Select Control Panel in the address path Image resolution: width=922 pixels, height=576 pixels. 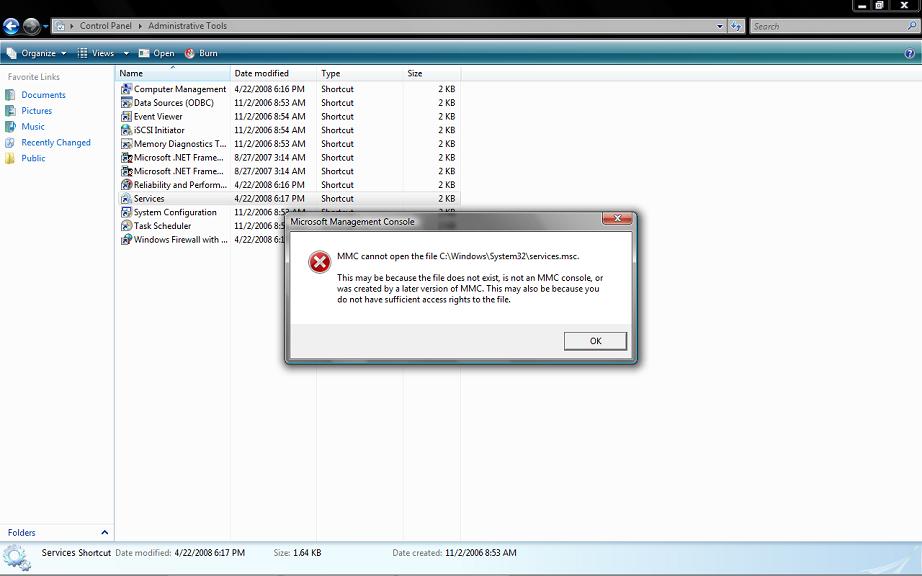click(x=105, y=26)
